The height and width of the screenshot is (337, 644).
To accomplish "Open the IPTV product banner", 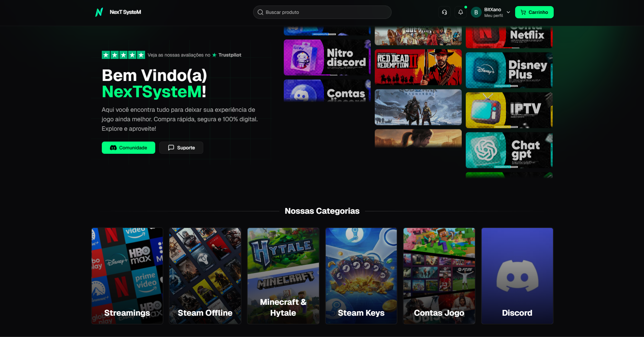I will click(x=509, y=110).
